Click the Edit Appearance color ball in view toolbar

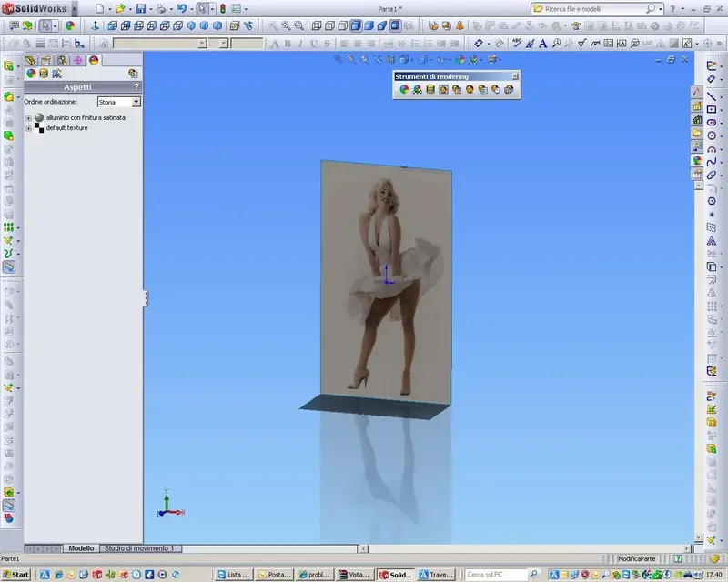coord(460,59)
